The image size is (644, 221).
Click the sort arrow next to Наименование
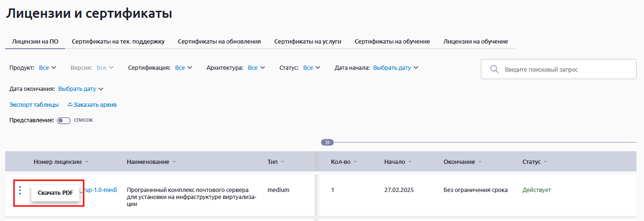pos(174,162)
